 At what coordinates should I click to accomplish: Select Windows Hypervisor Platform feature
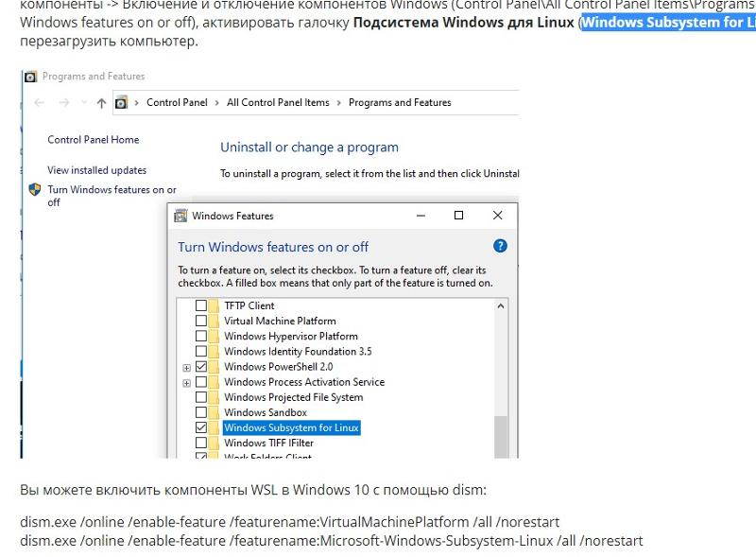point(291,336)
